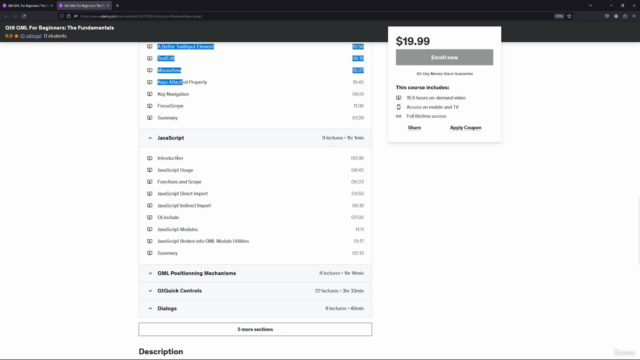Click JavaScript Broken into QML Module Utilities
640x360 pixels.
coord(203,241)
